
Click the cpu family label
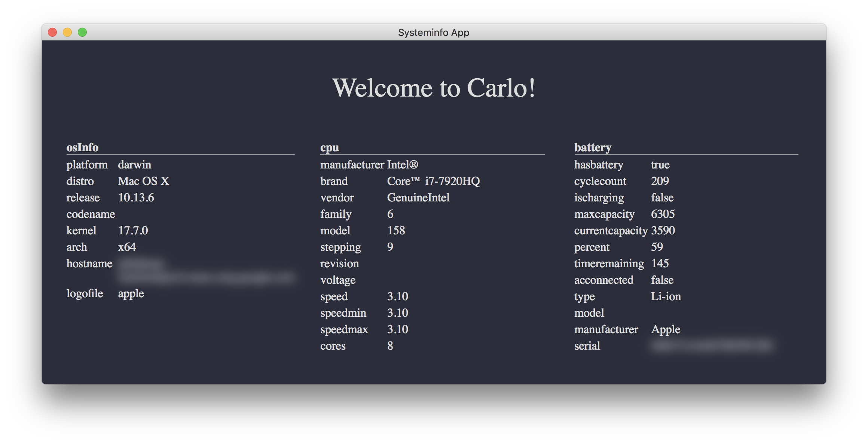tap(336, 215)
